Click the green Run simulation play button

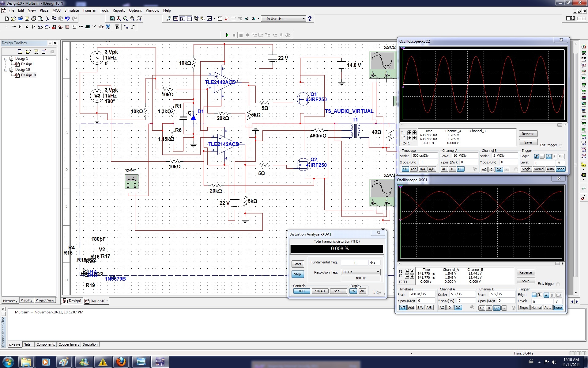[x=227, y=35]
